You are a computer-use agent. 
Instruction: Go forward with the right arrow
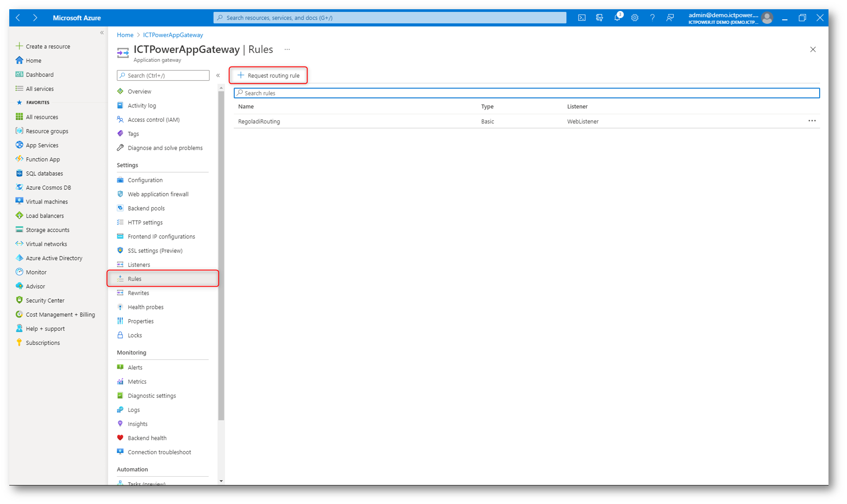pos(35,18)
